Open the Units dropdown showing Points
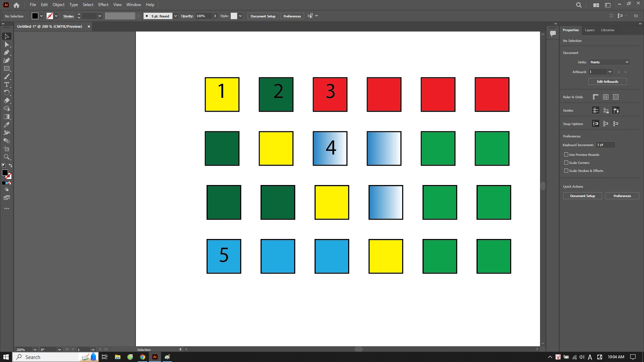Screen dimensions: 644x362 point(609,62)
